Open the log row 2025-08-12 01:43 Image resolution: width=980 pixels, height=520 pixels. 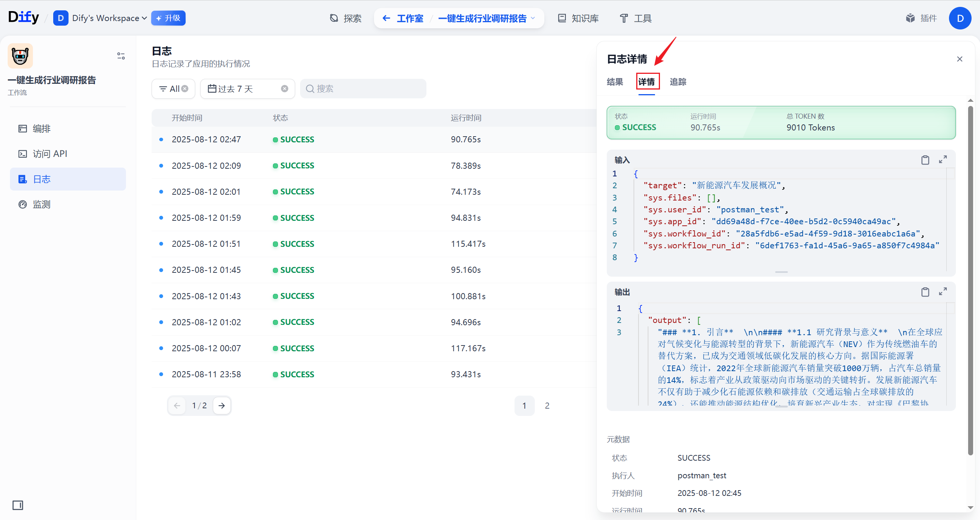point(374,296)
